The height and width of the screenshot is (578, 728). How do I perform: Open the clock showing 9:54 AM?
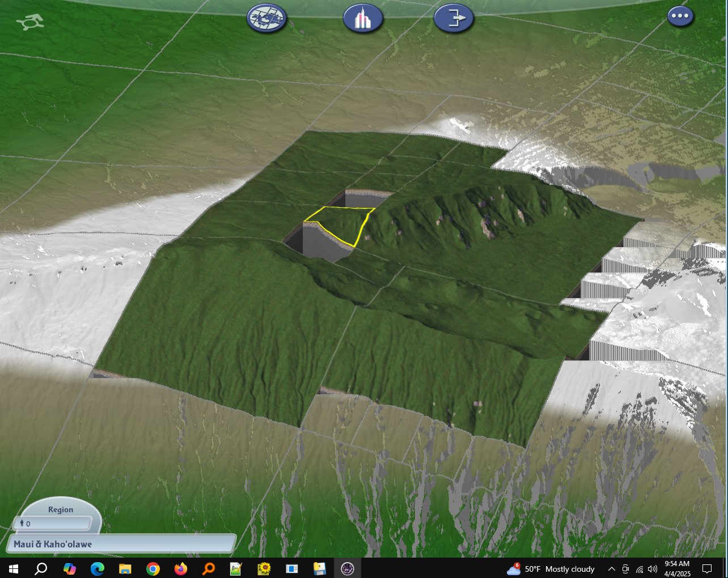tap(677, 568)
